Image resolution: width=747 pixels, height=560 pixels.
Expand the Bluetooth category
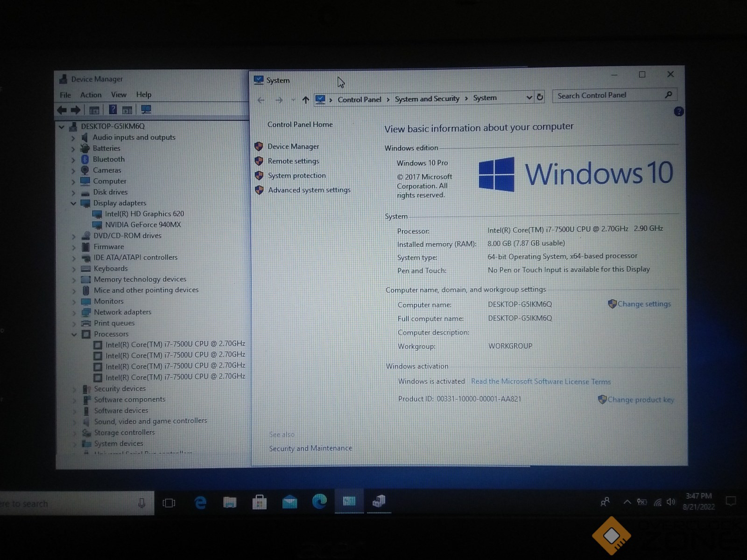tap(73, 160)
